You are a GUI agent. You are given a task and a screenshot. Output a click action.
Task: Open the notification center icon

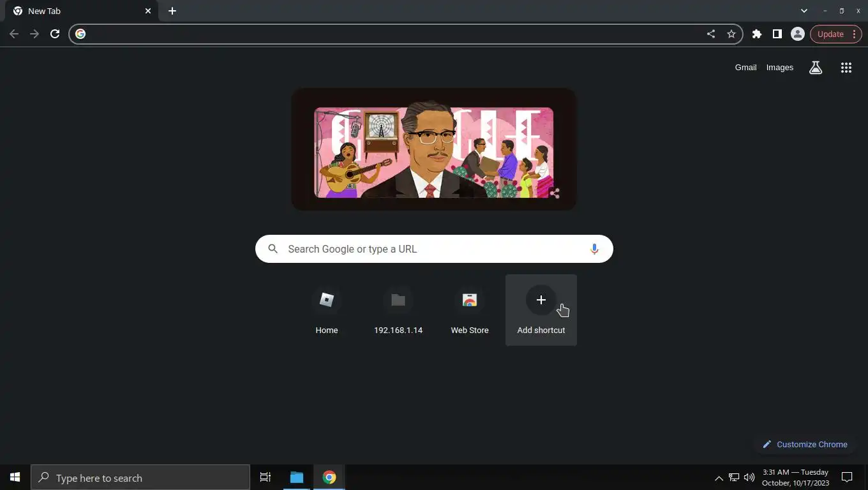pyautogui.click(x=847, y=477)
